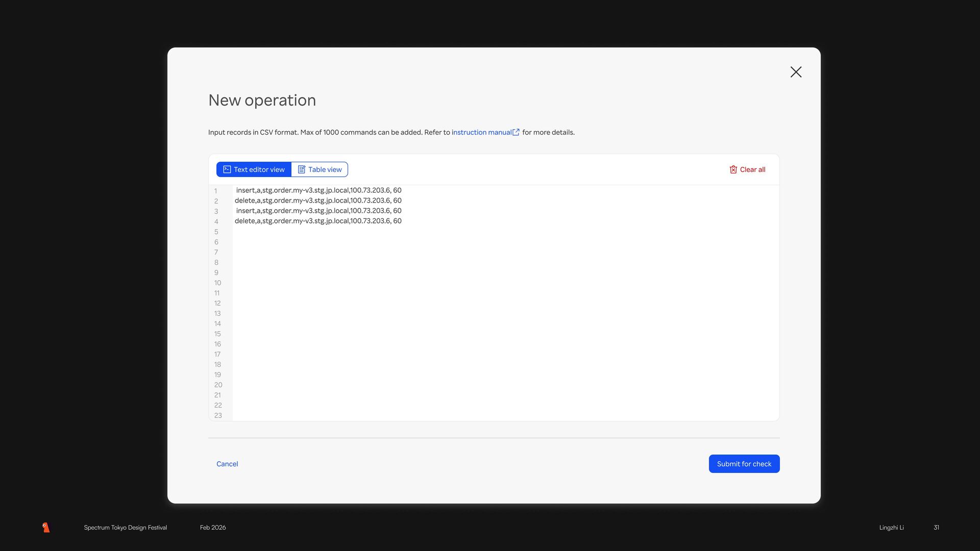The height and width of the screenshot is (551, 980).
Task: Click the empty editor area below the commands
Action: 505,321
